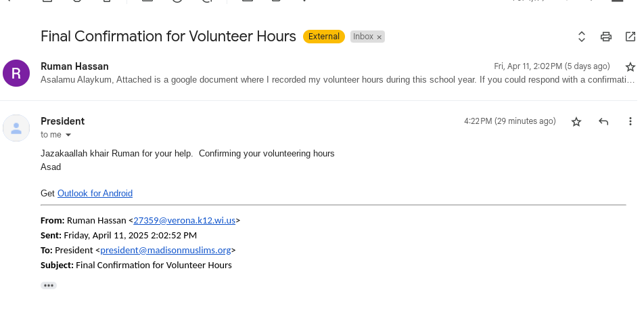Remove the Inbox label with its x
The height and width of the screenshot is (319, 644).
(379, 37)
